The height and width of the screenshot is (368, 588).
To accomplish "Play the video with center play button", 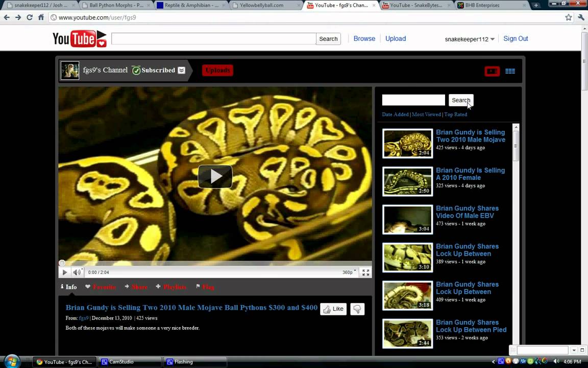I will (215, 176).
